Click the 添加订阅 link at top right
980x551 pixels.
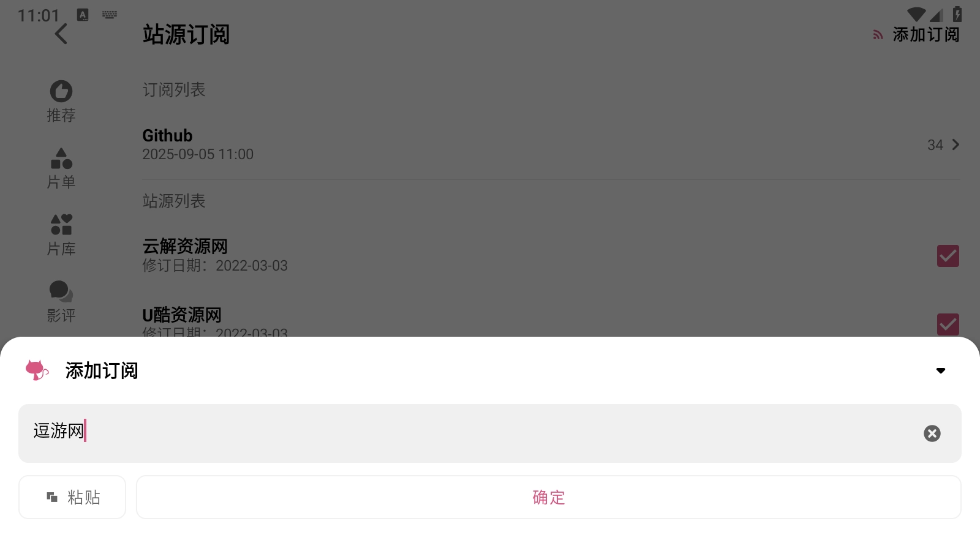(916, 35)
